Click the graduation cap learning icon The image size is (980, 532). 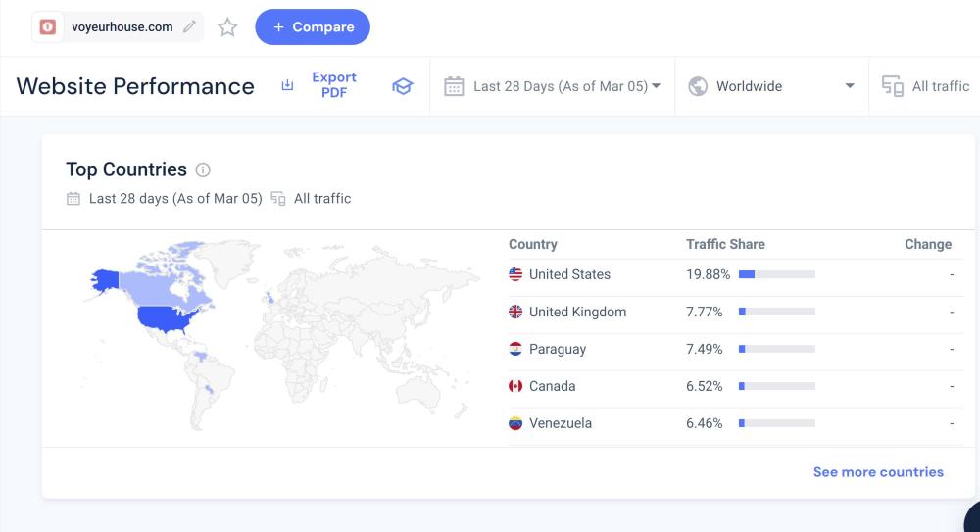tap(402, 86)
